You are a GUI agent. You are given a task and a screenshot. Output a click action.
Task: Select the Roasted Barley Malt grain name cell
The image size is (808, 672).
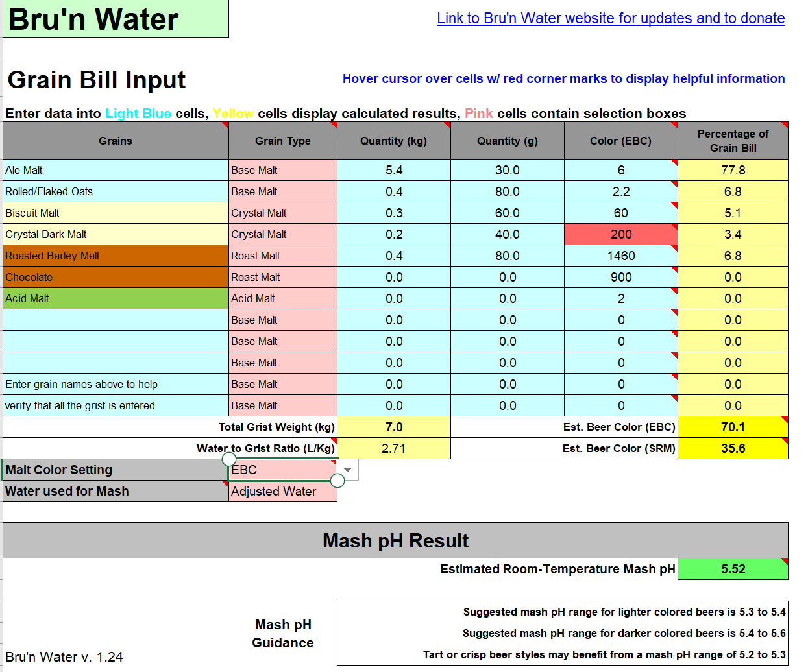tap(116, 256)
